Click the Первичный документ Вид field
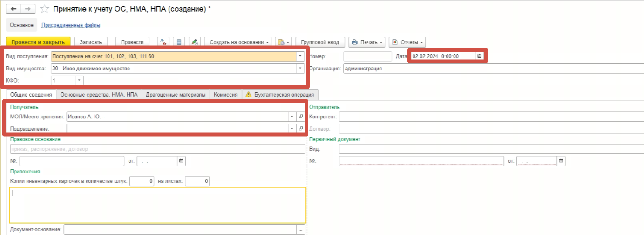The height and width of the screenshot is (235, 644). point(491,149)
